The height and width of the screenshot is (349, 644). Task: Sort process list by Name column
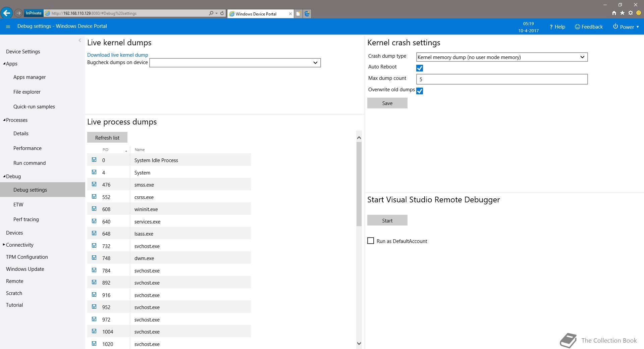(140, 150)
